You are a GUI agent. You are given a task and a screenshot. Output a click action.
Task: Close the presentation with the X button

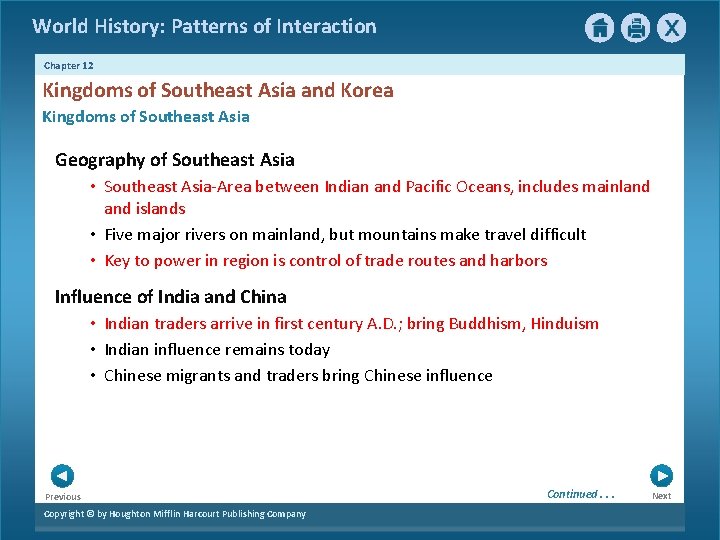(671, 28)
